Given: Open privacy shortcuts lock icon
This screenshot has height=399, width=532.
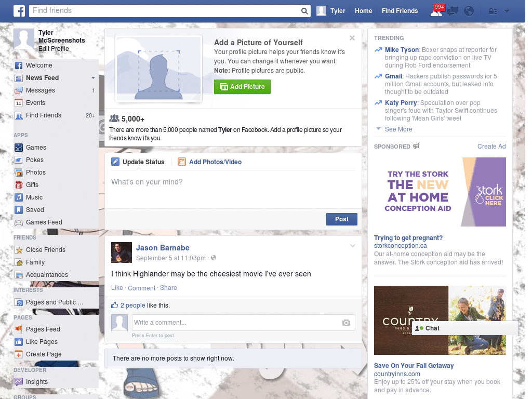Looking at the screenshot, I should [493, 11].
